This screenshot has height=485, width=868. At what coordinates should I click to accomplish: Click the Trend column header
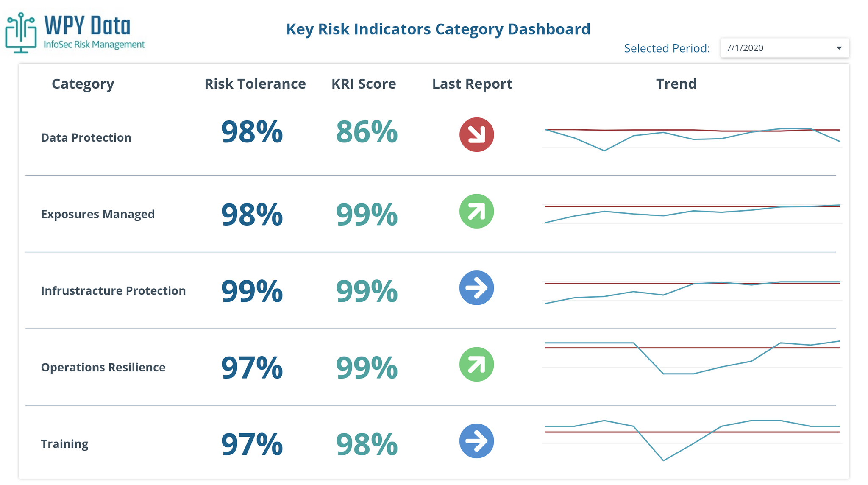click(x=676, y=84)
